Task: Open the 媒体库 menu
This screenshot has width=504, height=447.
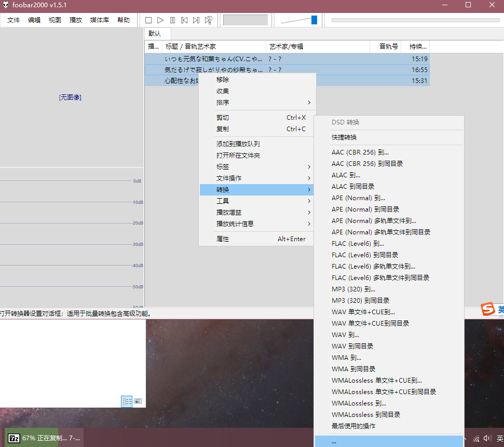Action: [x=100, y=20]
